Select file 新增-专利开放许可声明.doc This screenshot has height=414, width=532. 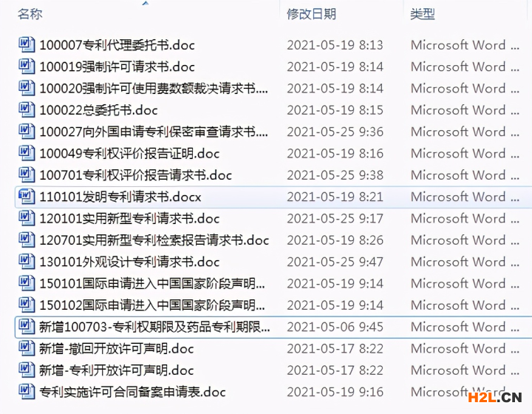point(116,370)
